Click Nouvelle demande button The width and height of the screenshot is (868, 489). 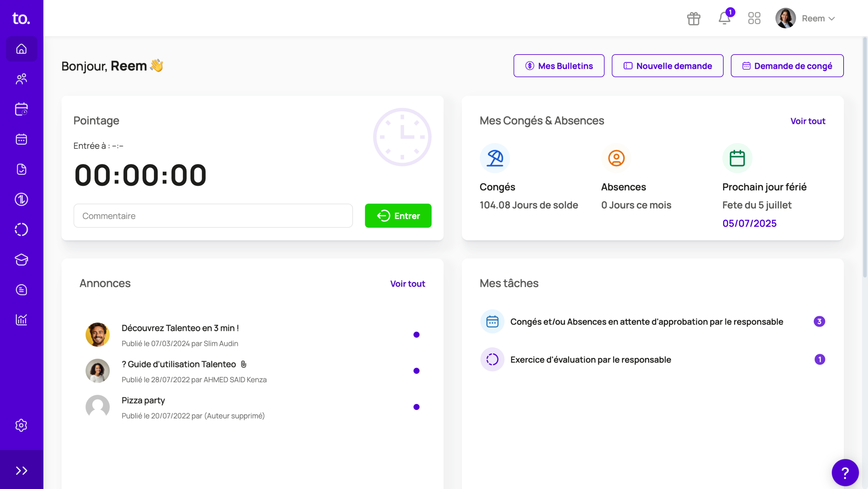pos(667,66)
